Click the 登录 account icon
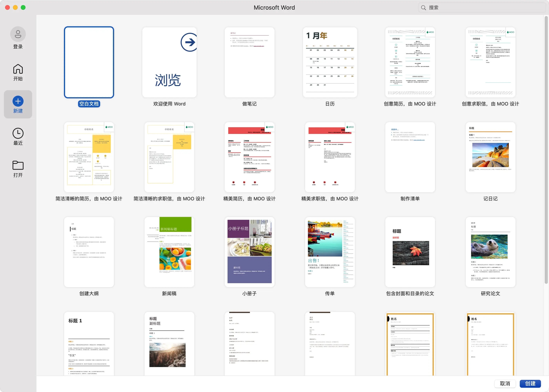Viewport: 549px width, 392px height. pos(18,34)
